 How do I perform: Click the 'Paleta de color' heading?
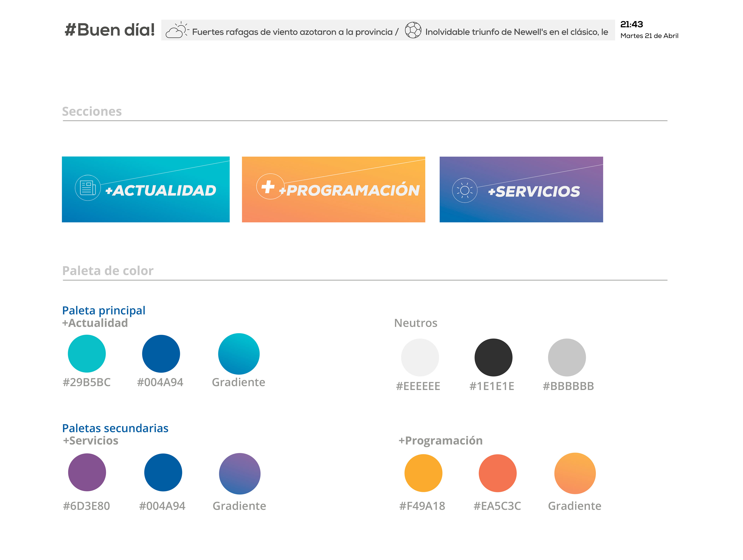tap(108, 271)
